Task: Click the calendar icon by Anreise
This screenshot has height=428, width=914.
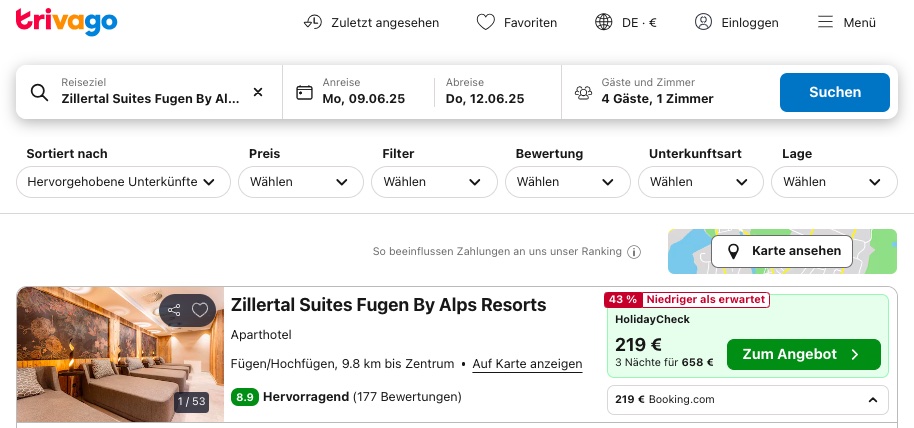Action: point(304,92)
